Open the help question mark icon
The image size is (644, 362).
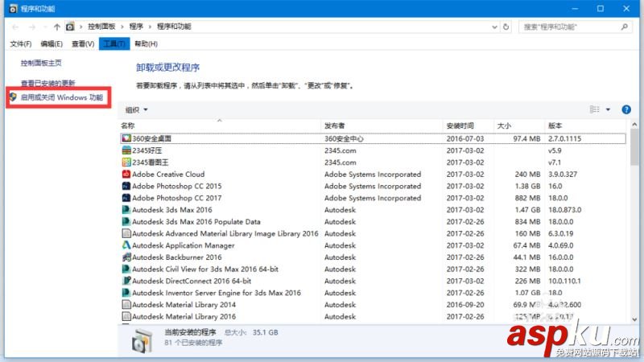[626, 109]
